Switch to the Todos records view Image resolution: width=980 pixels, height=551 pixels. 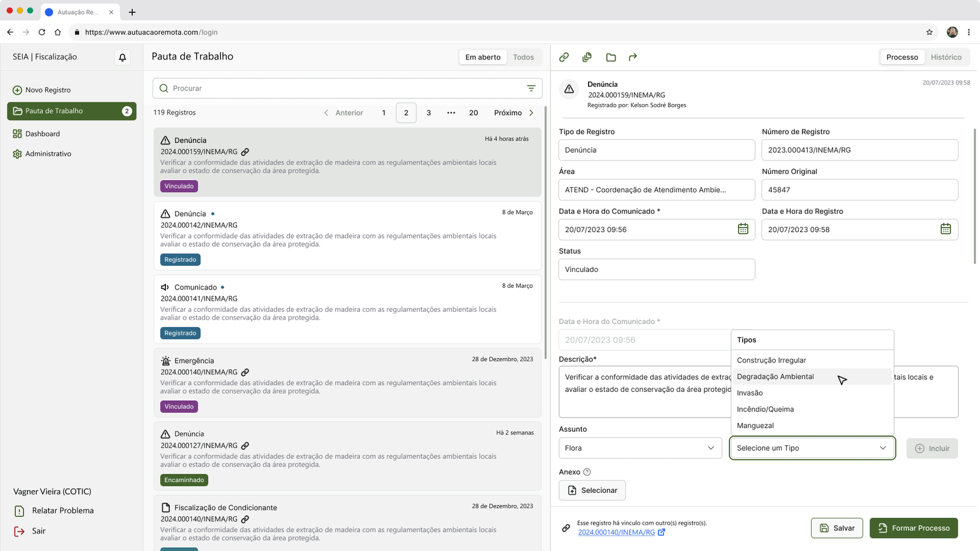(x=523, y=57)
